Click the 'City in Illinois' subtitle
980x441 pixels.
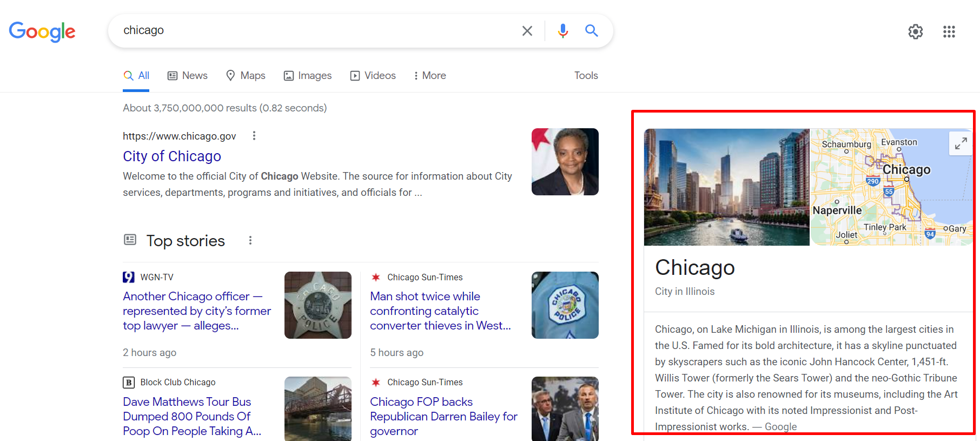pos(685,292)
